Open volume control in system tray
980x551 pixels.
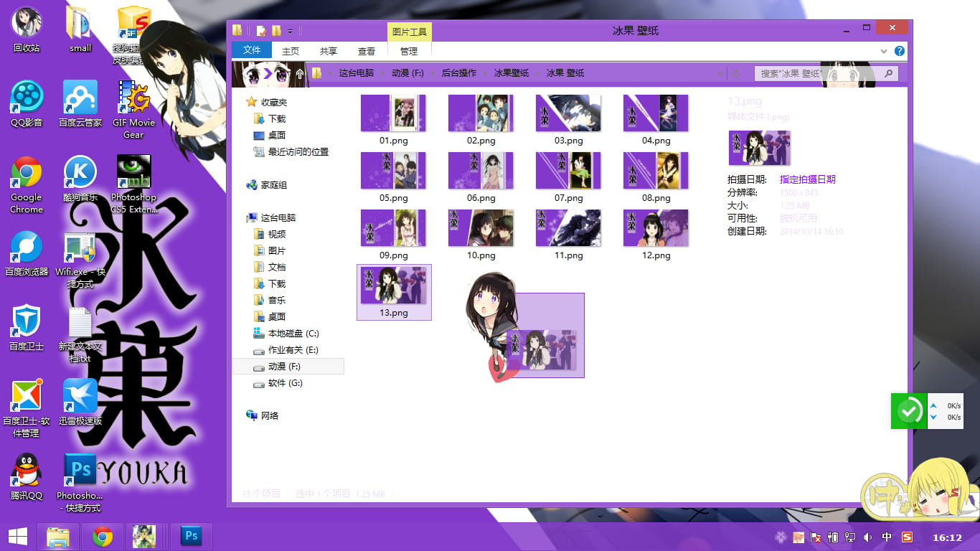coord(868,537)
